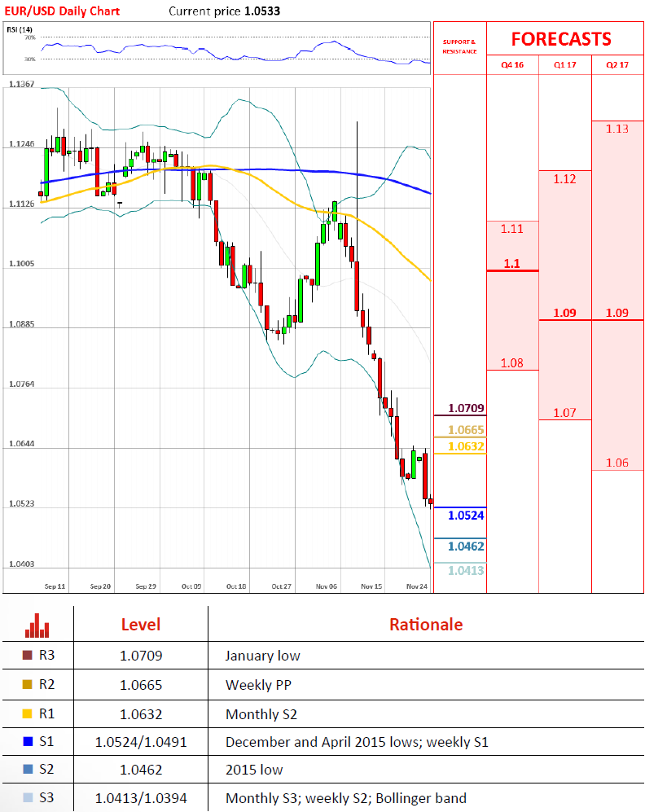Select the EUR/USD Daily Chart title
The height and width of the screenshot is (812, 645).
point(62,11)
